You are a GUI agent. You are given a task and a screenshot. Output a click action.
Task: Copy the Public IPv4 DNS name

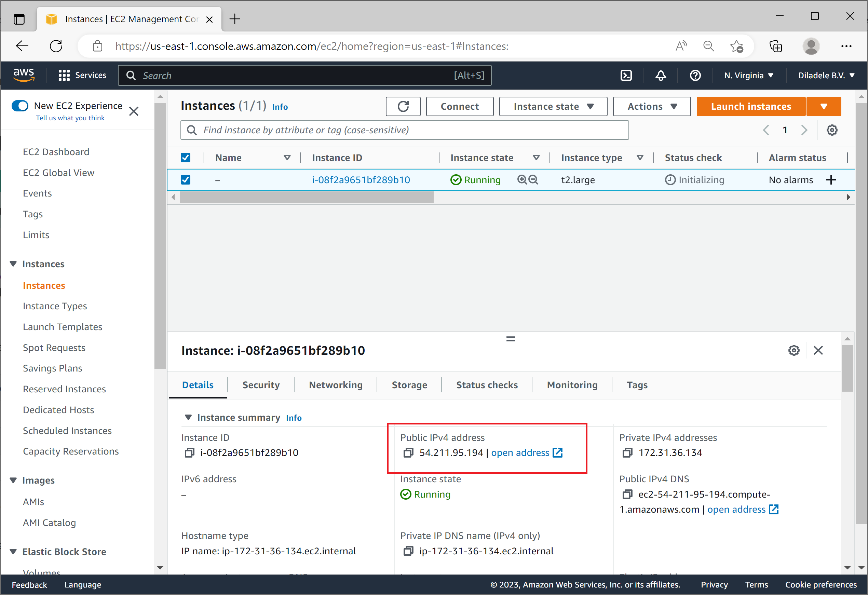[627, 494]
